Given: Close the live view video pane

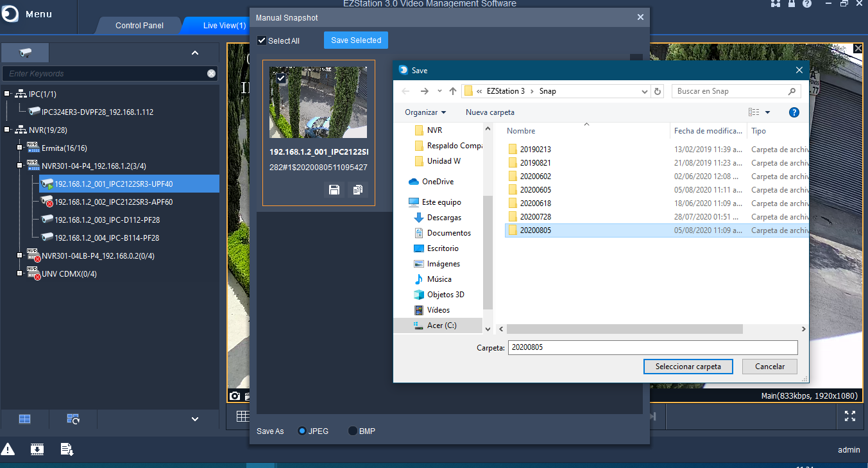Looking at the screenshot, I should point(858,49).
